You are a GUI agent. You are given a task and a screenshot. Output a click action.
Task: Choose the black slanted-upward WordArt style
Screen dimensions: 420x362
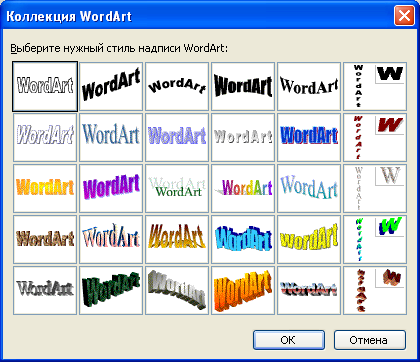pyautogui.click(x=111, y=86)
